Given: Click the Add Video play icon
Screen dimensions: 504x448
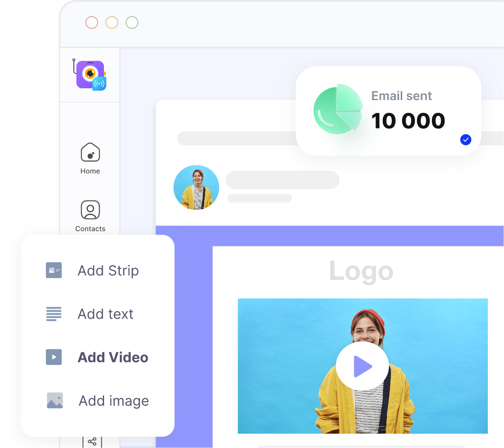Looking at the screenshot, I should click(54, 357).
